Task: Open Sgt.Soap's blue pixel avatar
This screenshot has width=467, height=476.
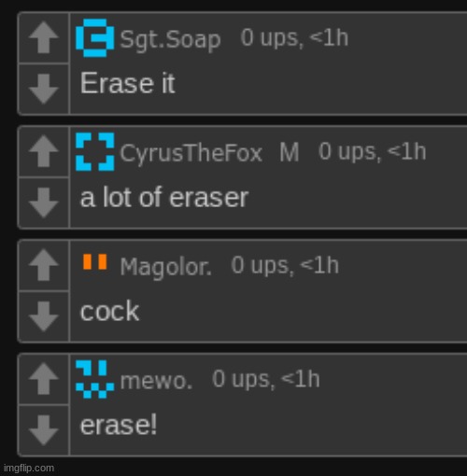Action: coord(95,38)
